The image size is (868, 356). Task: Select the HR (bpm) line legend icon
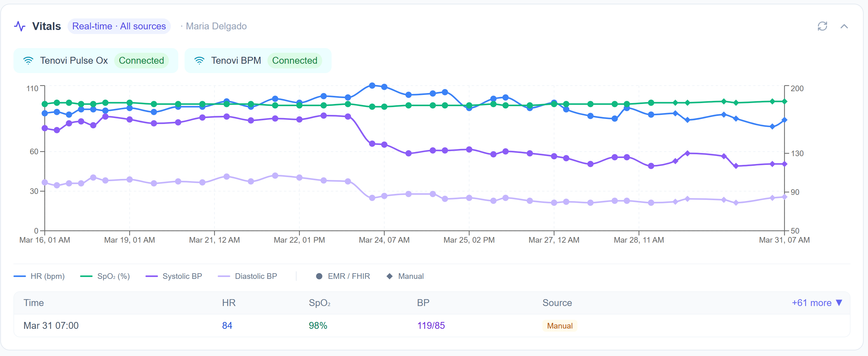click(20, 276)
